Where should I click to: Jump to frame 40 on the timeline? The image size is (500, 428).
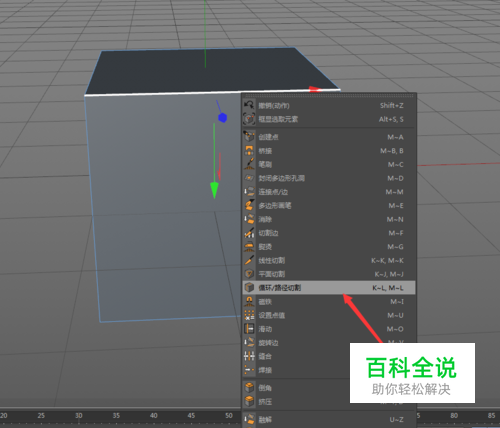pos(153,415)
